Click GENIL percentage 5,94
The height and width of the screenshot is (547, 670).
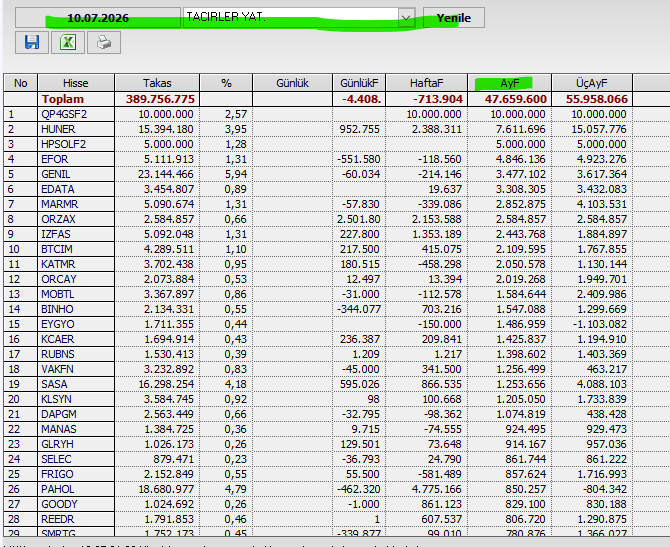point(236,174)
